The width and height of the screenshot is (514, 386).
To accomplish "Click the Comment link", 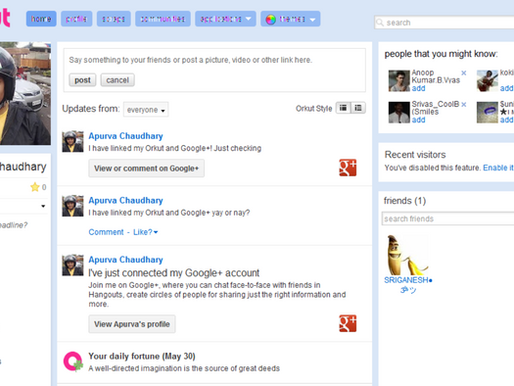I will point(106,232).
